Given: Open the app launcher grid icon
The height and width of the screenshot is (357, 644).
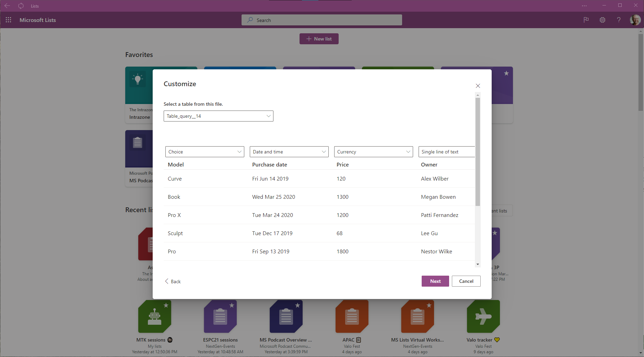Looking at the screenshot, I should pos(8,20).
